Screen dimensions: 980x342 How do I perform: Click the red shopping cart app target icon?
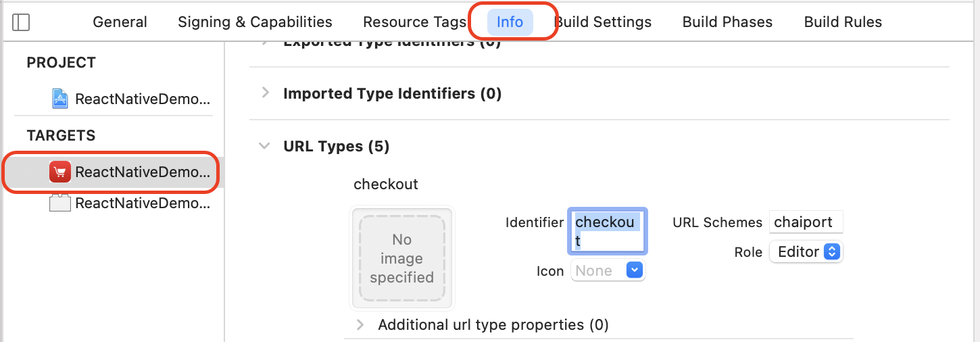[60, 172]
